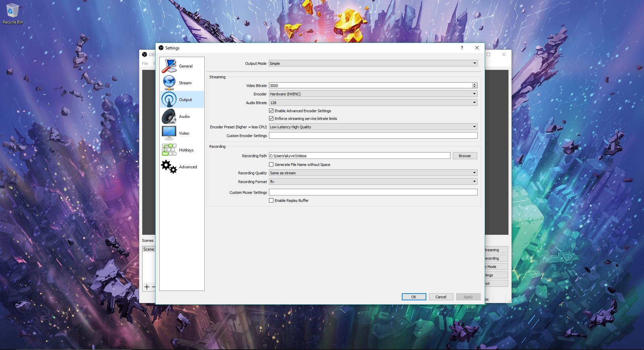
Task: Open the Recording Quality dropdown
Action: pos(373,173)
